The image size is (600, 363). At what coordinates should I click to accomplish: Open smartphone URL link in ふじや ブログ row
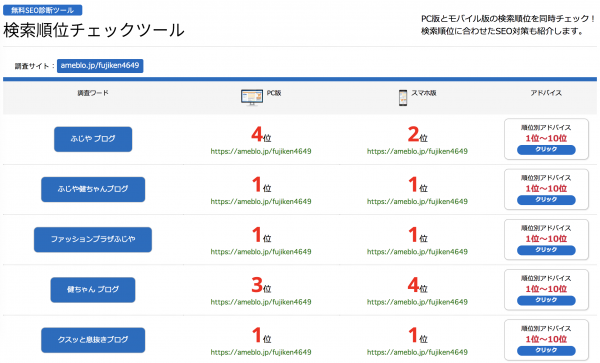(x=417, y=151)
